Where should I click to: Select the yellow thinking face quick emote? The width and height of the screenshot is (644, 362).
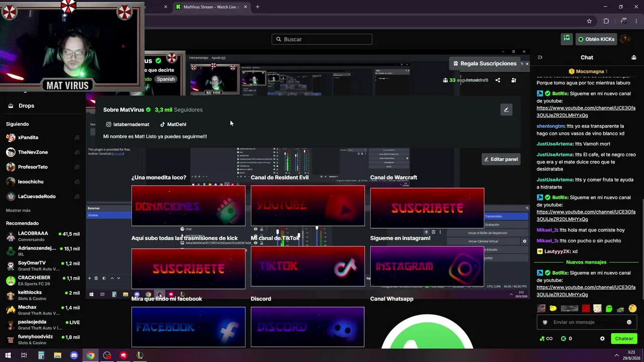point(632,308)
